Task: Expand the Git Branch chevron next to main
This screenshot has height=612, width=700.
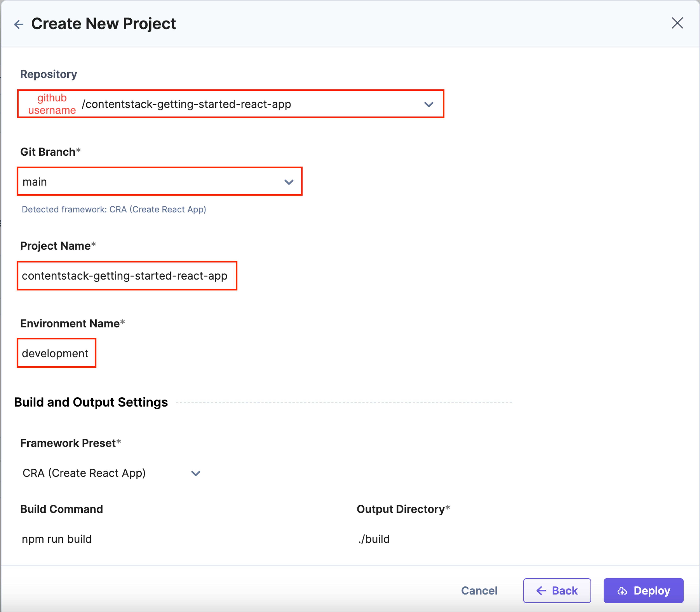Action: (289, 182)
